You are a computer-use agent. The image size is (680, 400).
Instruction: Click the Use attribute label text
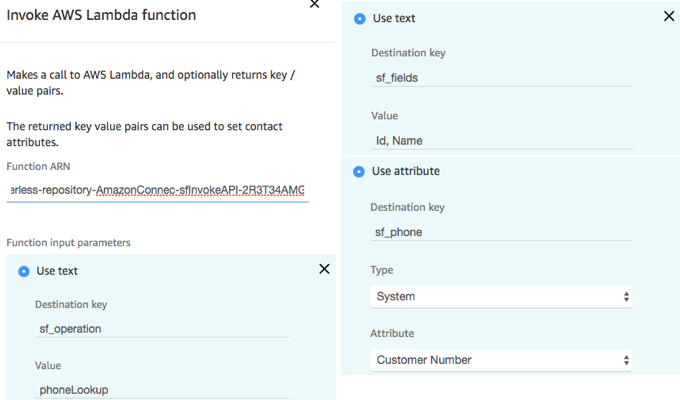pos(406,171)
